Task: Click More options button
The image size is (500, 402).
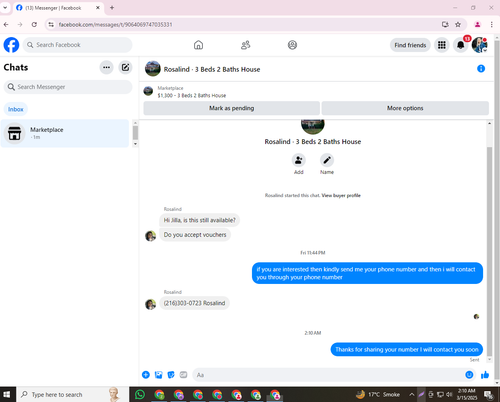Action: (405, 108)
